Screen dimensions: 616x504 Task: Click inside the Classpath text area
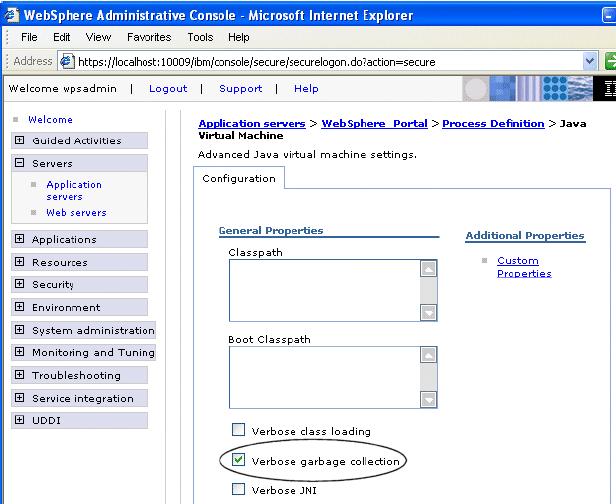(323, 290)
